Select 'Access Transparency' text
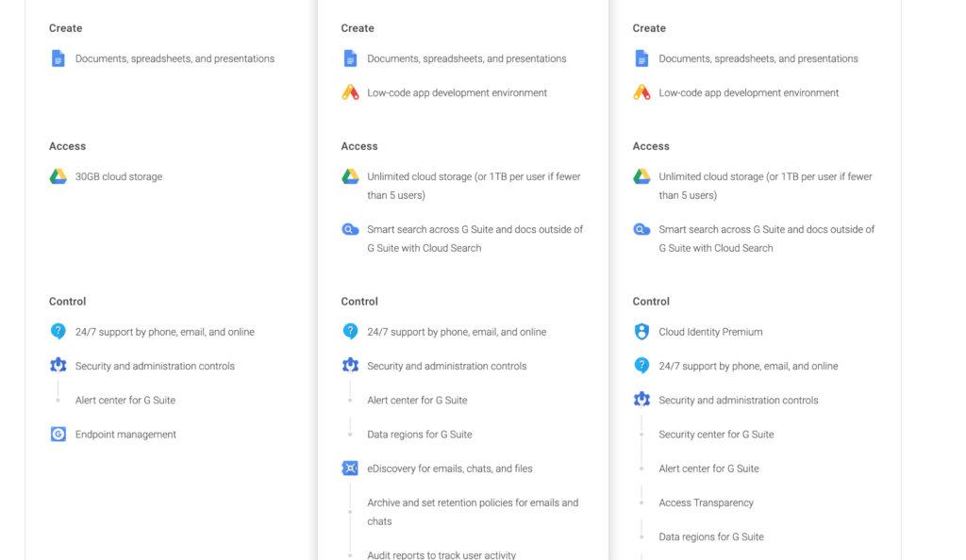This screenshot has height=560, width=966. click(x=706, y=502)
